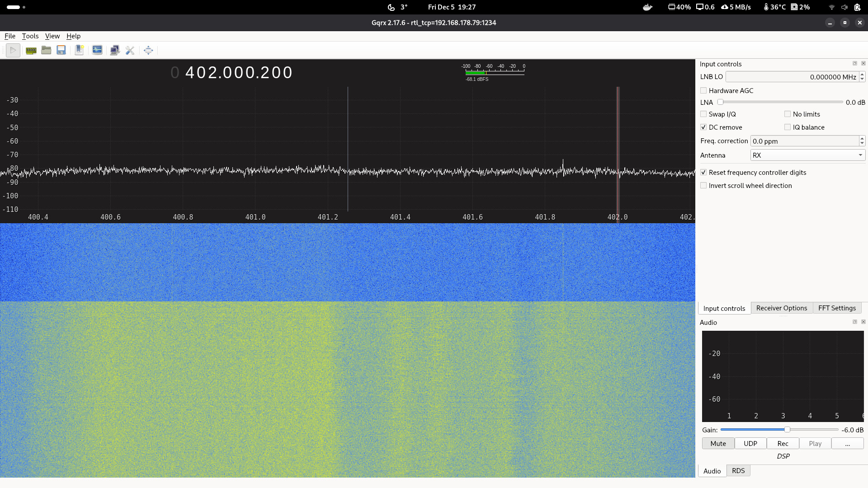Uncheck DC remove option

[x=703, y=127]
